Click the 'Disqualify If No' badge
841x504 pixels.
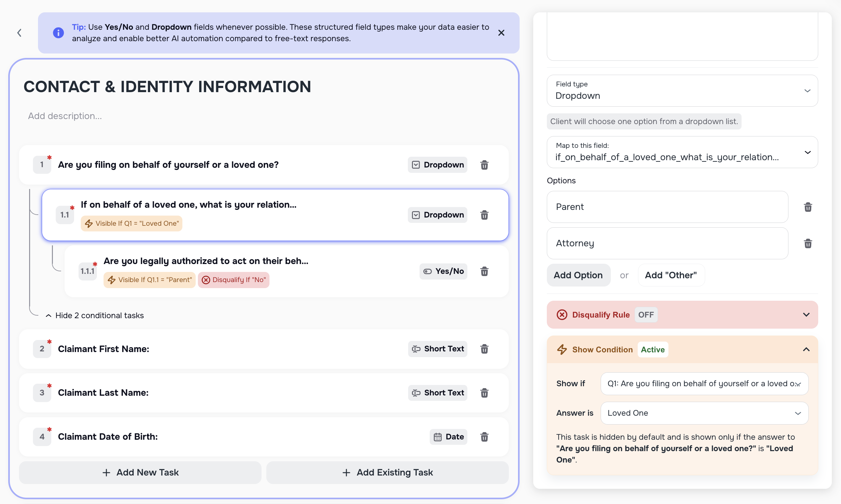(x=233, y=280)
